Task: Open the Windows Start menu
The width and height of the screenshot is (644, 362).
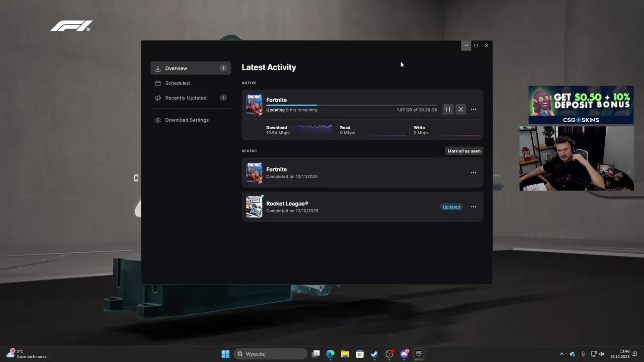Action: tap(225, 354)
